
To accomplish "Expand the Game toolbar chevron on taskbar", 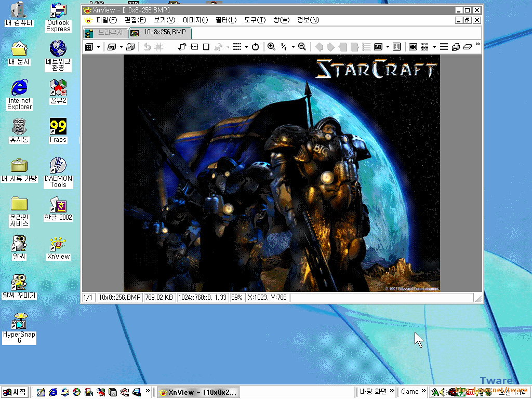I will click(x=423, y=391).
